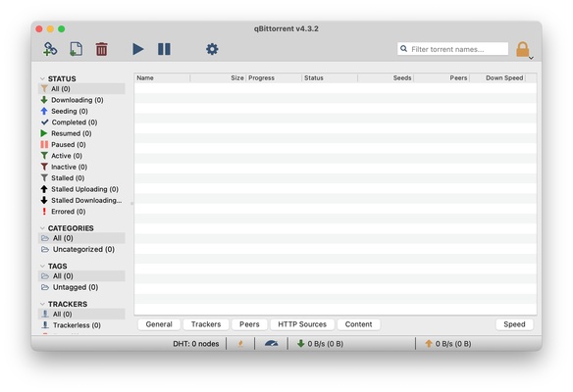Select All (0) under Trackers
The height and width of the screenshot is (392, 573).
pos(81,314)
